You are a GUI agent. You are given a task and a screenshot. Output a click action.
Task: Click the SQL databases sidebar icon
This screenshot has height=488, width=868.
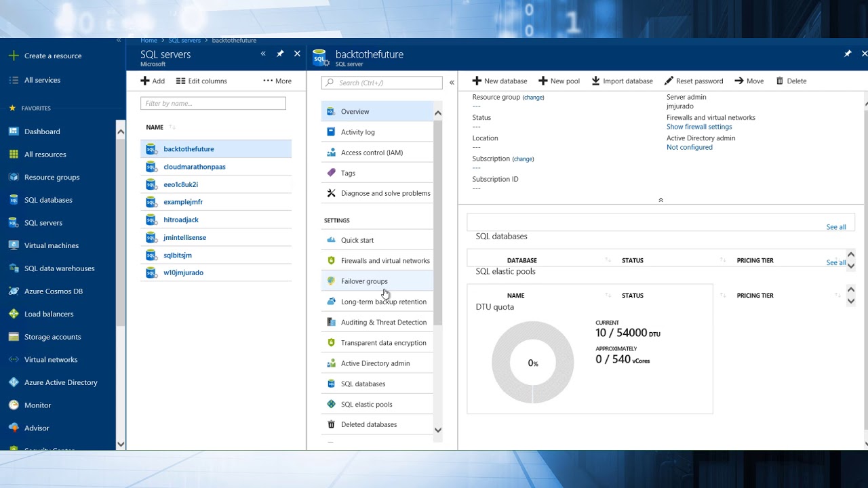[x=14, y=200]
